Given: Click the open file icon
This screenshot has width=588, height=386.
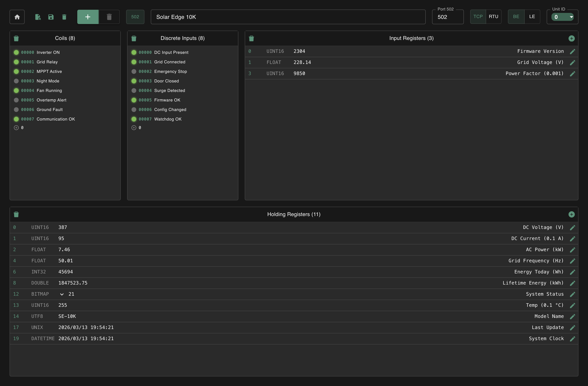Looking at the screenshot, I should click(x=38, y=17).
